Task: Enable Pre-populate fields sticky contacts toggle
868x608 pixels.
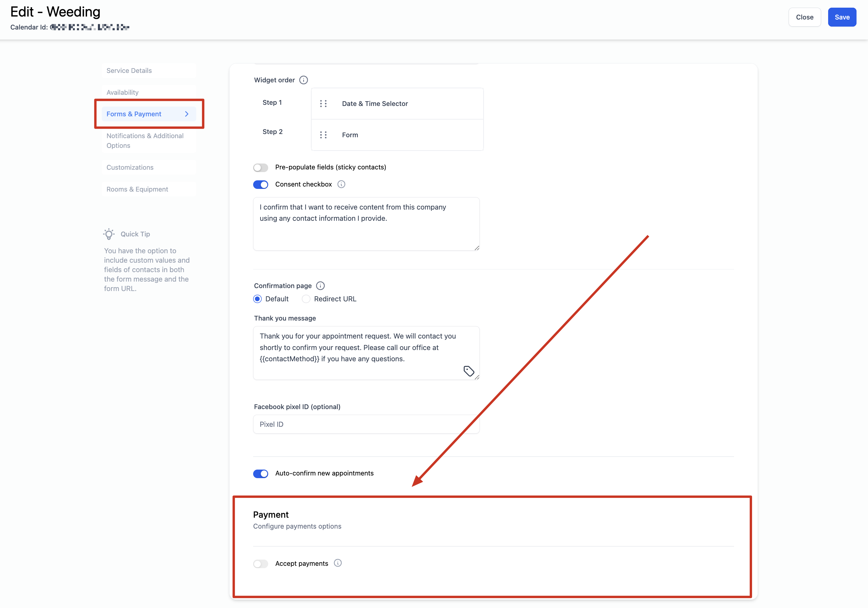Action: [261, 168]
